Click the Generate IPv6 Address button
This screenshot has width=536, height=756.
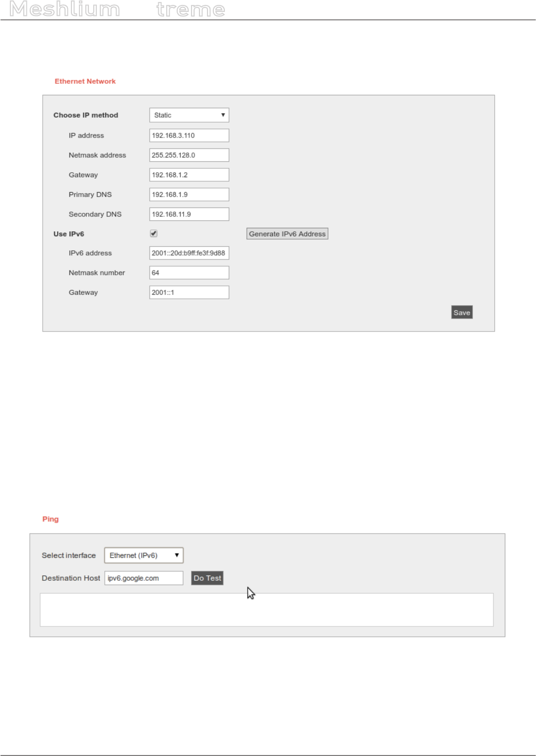(x=287, y=234)
